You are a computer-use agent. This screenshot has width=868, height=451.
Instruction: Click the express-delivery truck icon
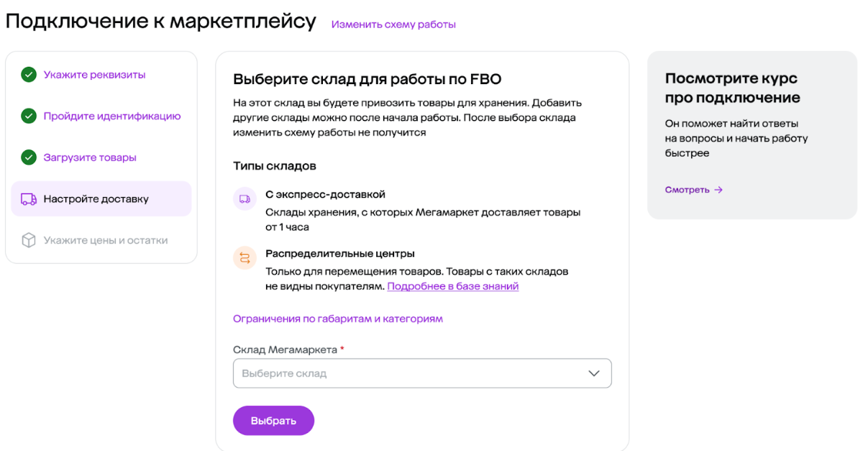point(245,199)
